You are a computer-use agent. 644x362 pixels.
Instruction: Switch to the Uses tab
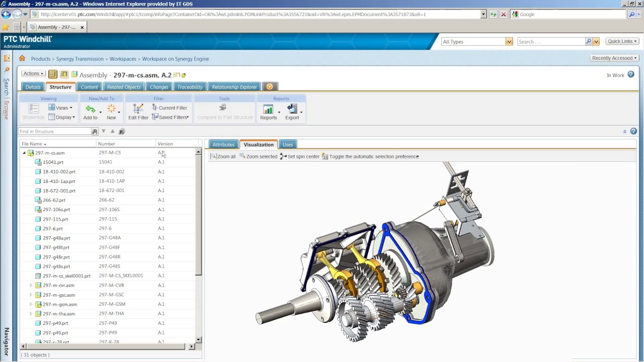[x=287, y=144]
